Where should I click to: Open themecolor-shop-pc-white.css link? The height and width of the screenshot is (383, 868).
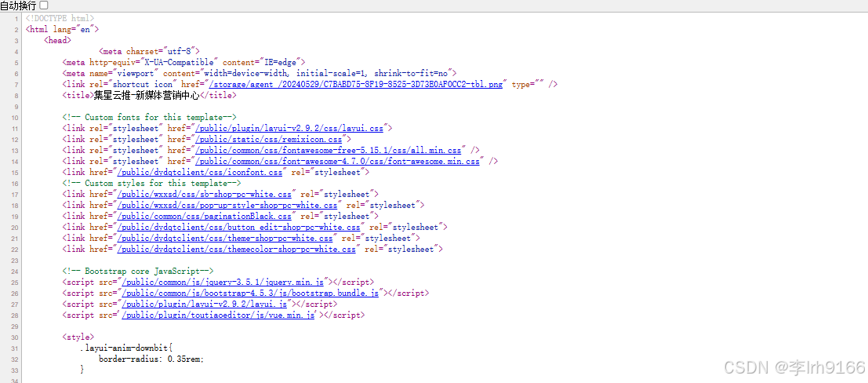tap(235, 250)
